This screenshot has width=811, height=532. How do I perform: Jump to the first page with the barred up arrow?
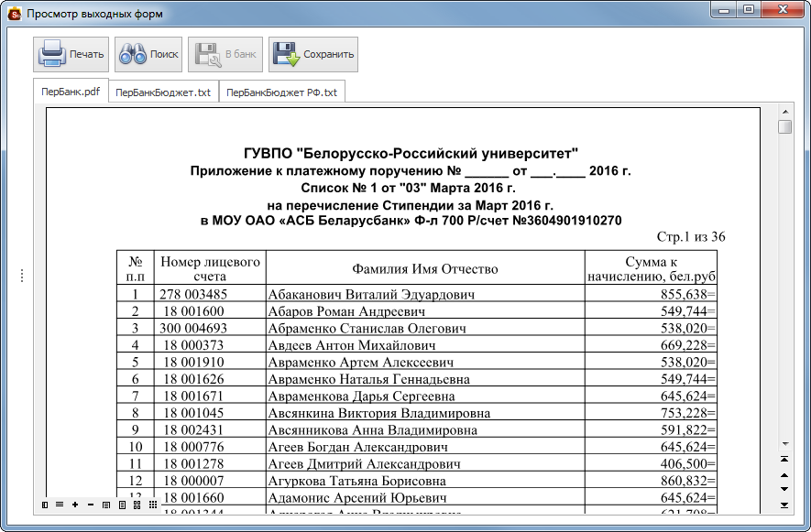[x=784, y=459]
